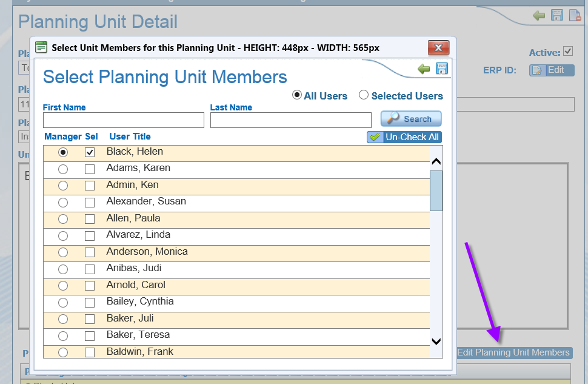Image resolution: width=588 pixels, height=384 pixels.
Task: Click the First Name input field
Action: (x=123, y=120)
